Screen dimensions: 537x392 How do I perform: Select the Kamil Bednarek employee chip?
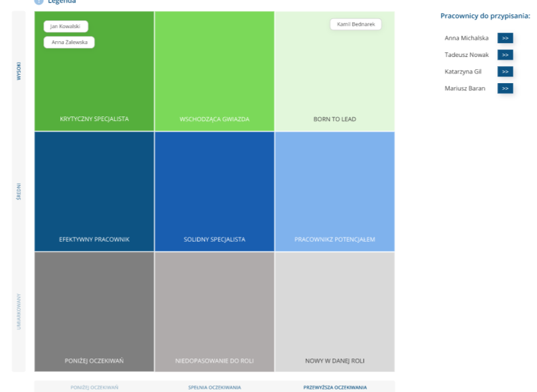pyautogui.click(x=355, y=24)
